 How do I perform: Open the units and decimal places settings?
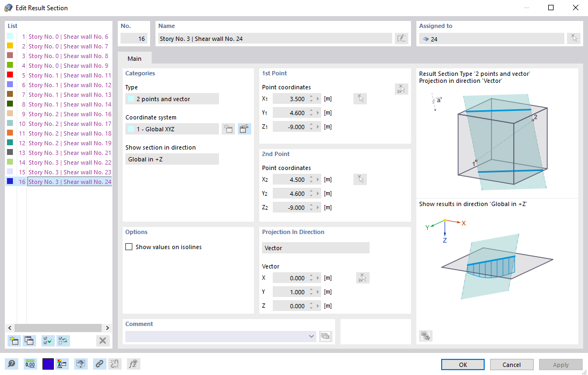click(31, 364)
